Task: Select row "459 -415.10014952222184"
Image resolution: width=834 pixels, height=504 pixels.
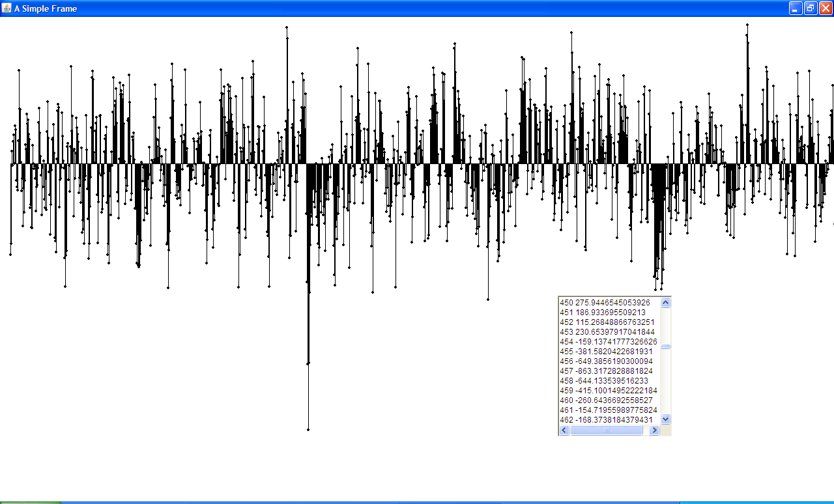Action: (610, 391)
